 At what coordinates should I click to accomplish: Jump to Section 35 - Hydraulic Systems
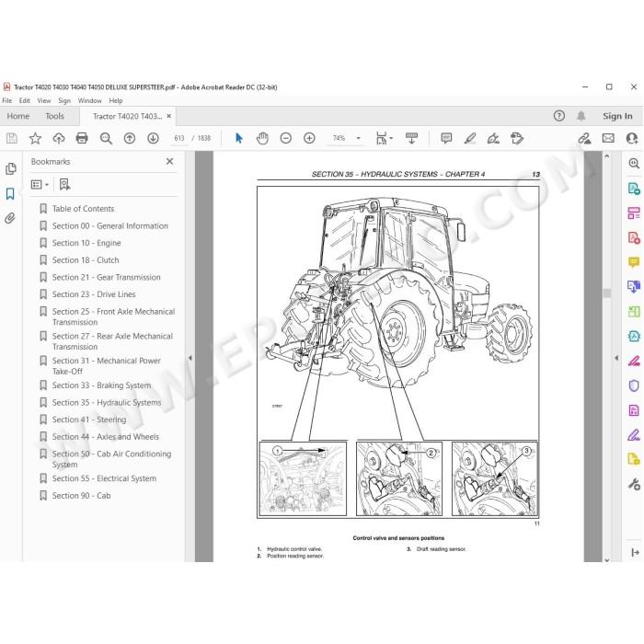tap(107, 403)
